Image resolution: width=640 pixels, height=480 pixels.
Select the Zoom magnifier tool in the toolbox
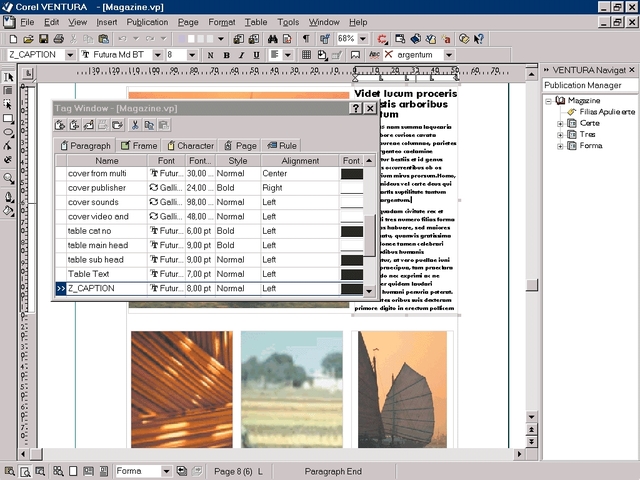coord(8,178)
